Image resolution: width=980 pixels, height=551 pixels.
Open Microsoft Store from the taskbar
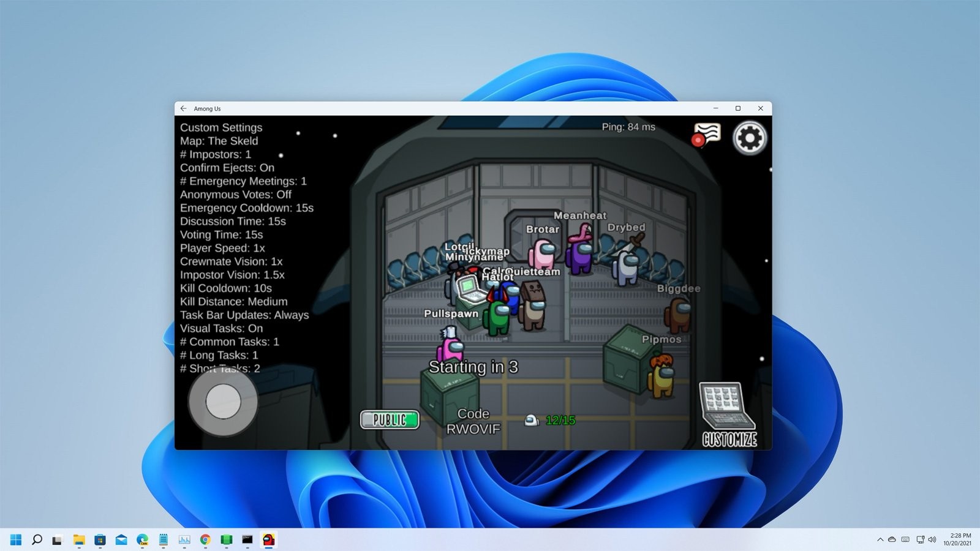pyautogui.click(x=100, y=539)
